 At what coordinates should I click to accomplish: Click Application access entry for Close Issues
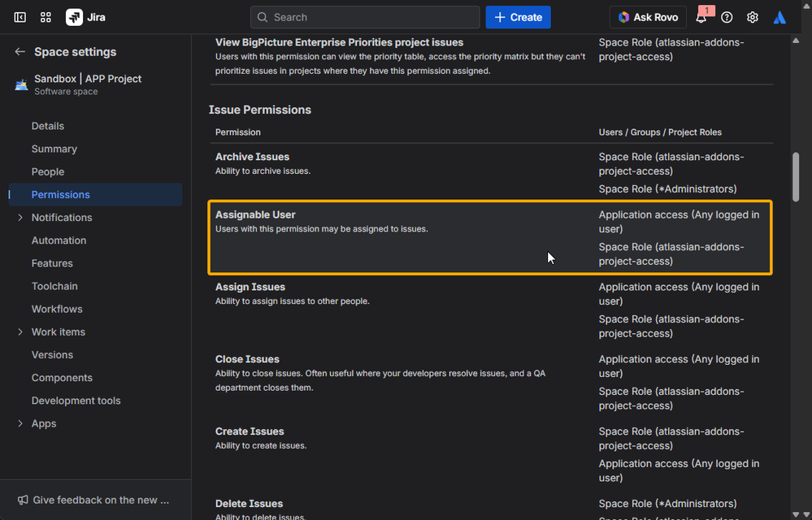[x=679, y=366]
